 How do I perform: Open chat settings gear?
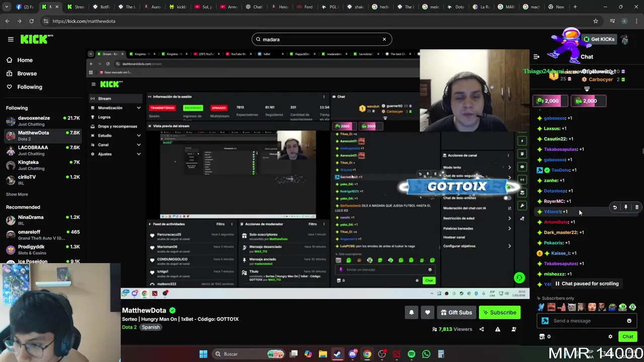pyautogui.click(x=610, y=337)
